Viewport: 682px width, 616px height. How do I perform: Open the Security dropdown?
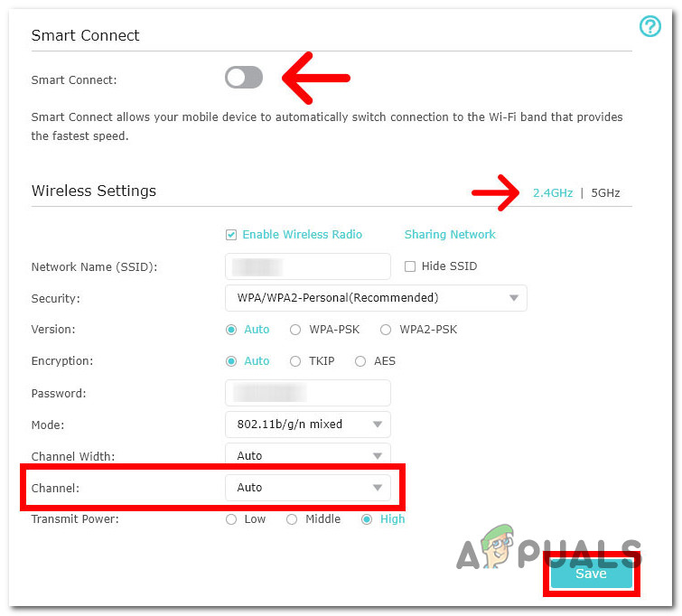click(375, 298)
